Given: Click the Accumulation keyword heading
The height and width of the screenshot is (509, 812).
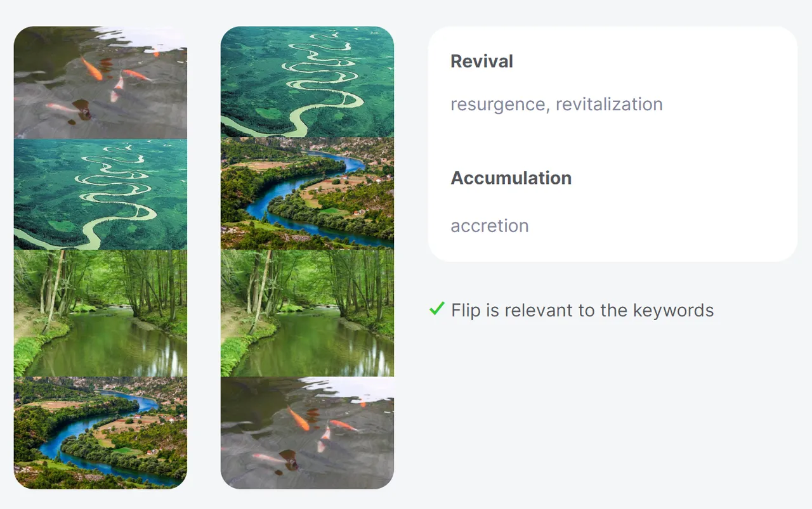Looking at the screenshot, I should pyautogui.click(x=511, y=178).
